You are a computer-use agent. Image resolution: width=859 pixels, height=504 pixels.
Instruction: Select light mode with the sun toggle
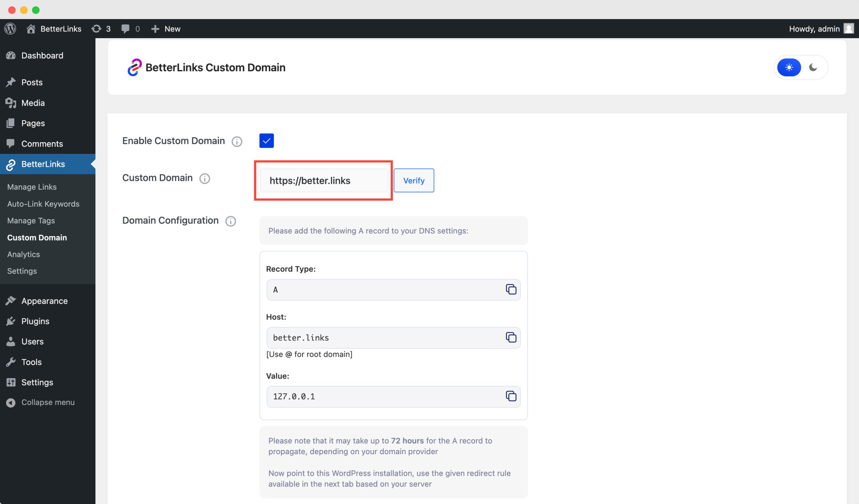[x=790, y=67]
